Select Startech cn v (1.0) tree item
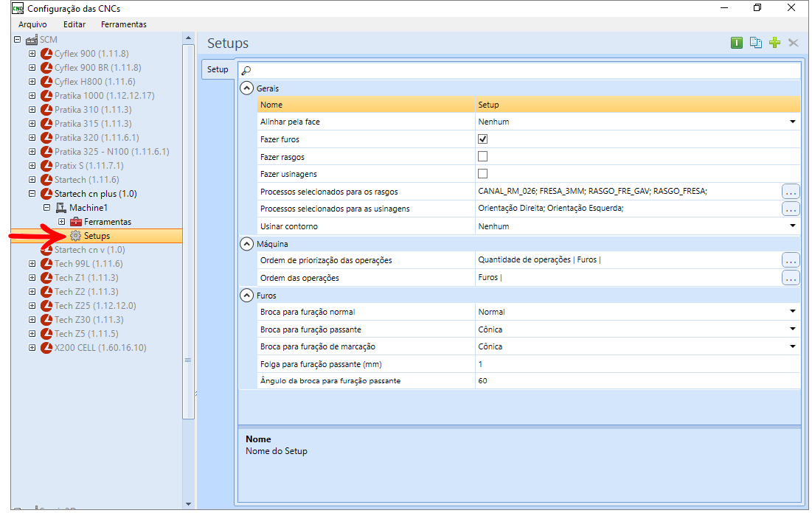 [89, 250]
